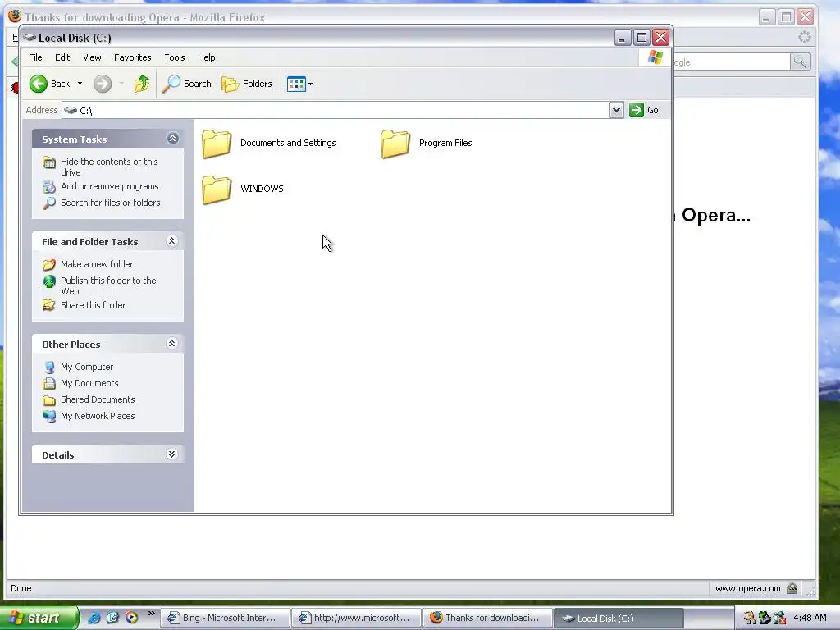Open the Edit menu
The height and width of the screenshot is (630, 840).
(62, 57)
